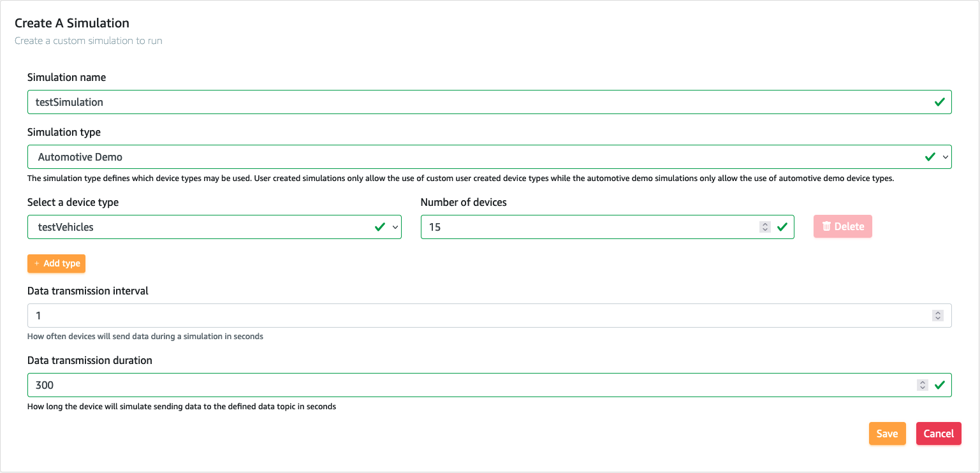Viewport: 980px width, 473px height.
Task: Click the Data transmission duration stepper arrows
Action: [922, 385]
